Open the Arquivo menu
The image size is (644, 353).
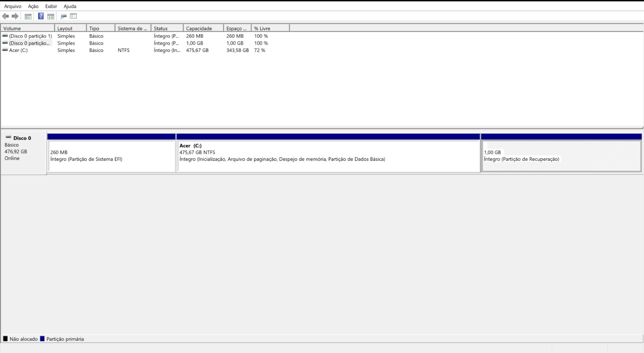coord(13,6)
